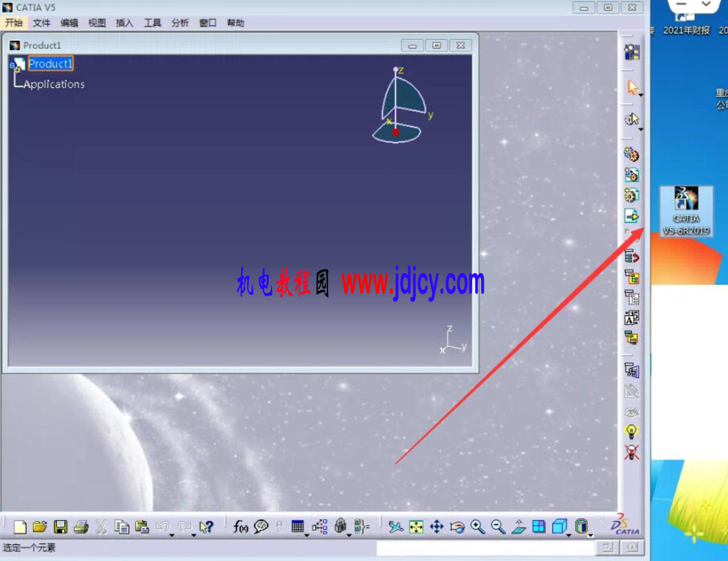728x561 pixels.
Task: Click the workbench icon atop right toolbar
Action: click(632, 52)
